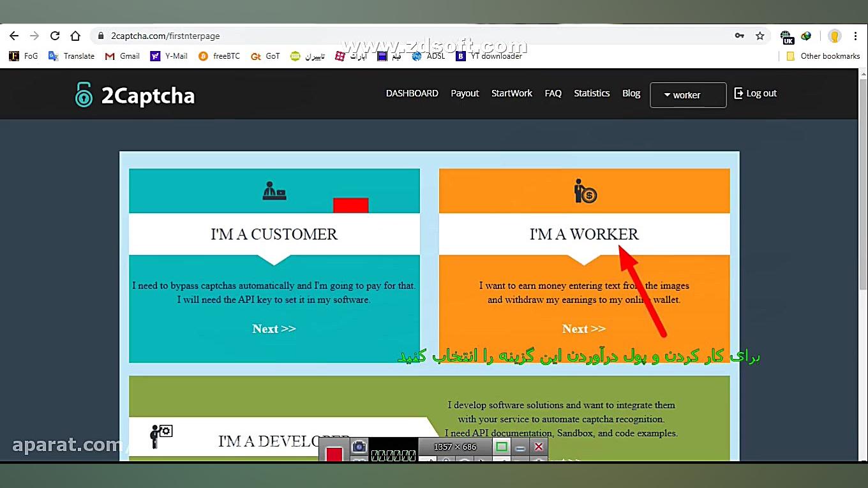The image size is (868, 488).
Task: Open the ADSL bookmark
Action: coord(428,56)
